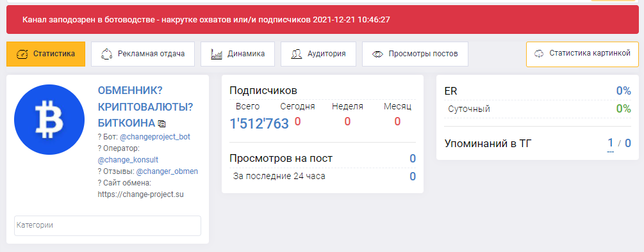The width and height of the screenshot is (644, 252).
Task: Click the Bitcoin channel avatar
Action: click(x=49, y=119)
